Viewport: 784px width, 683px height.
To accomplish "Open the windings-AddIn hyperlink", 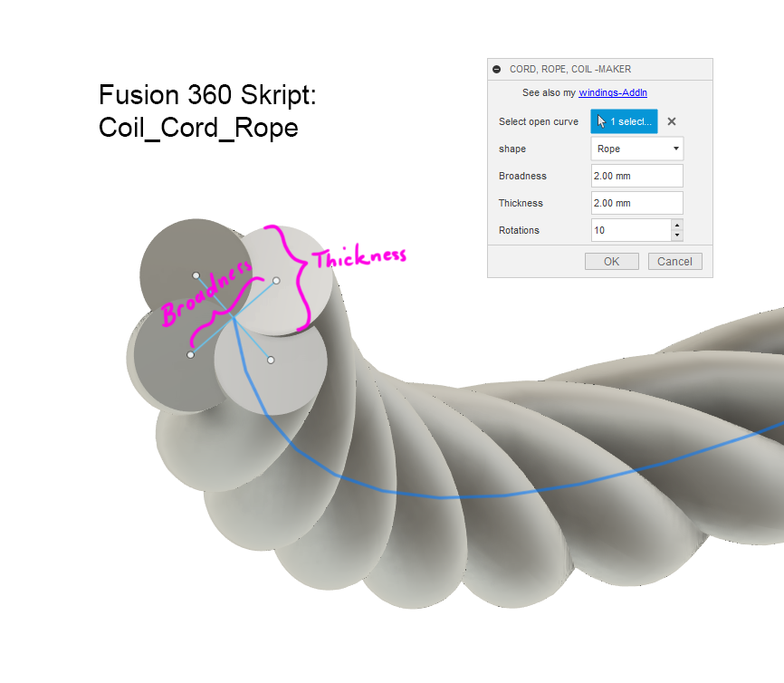I will [613, 92].
